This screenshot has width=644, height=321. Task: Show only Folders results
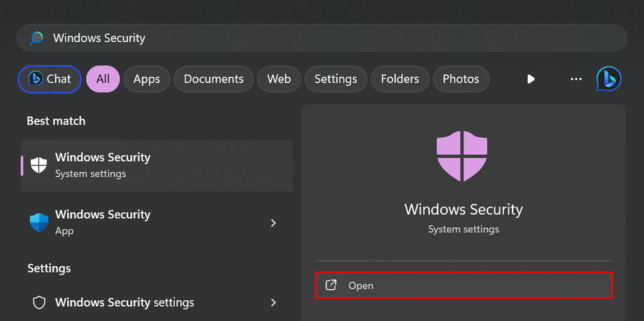[399, 79]
